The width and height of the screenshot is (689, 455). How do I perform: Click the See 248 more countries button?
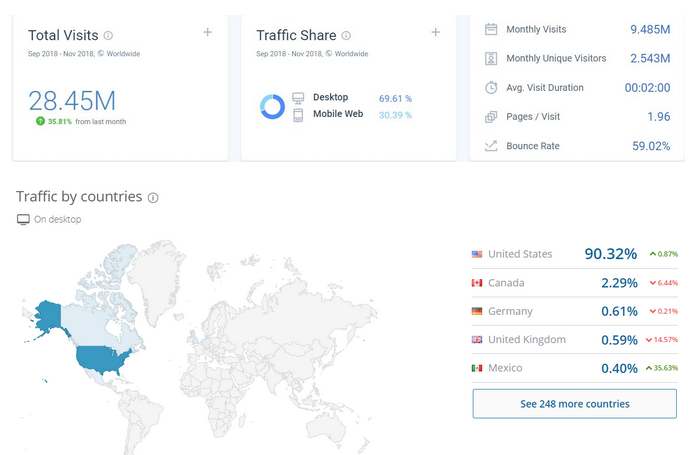(x=574, y=404)
